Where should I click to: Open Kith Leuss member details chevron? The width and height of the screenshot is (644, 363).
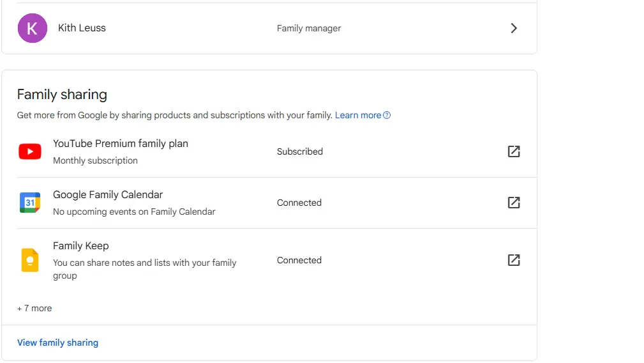pos(514,28)
